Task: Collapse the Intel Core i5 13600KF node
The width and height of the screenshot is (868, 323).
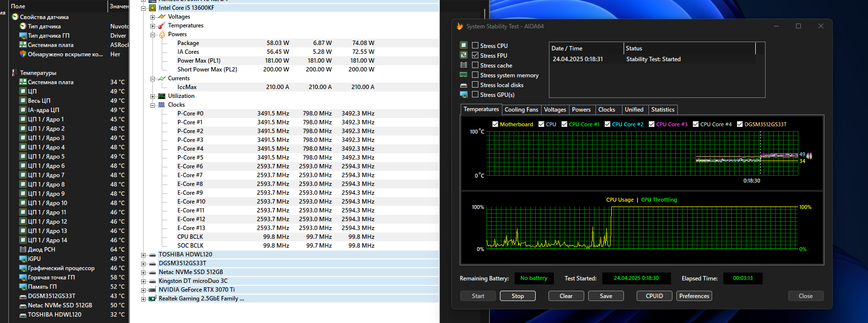Action: click(x=144, y=8)
